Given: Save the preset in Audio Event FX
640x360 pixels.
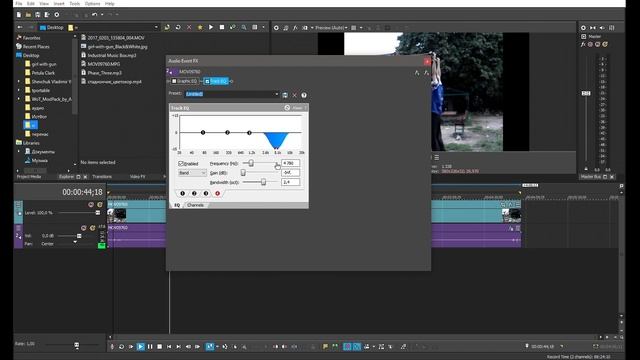Looking at the screenshot, I should pos(285,95).
